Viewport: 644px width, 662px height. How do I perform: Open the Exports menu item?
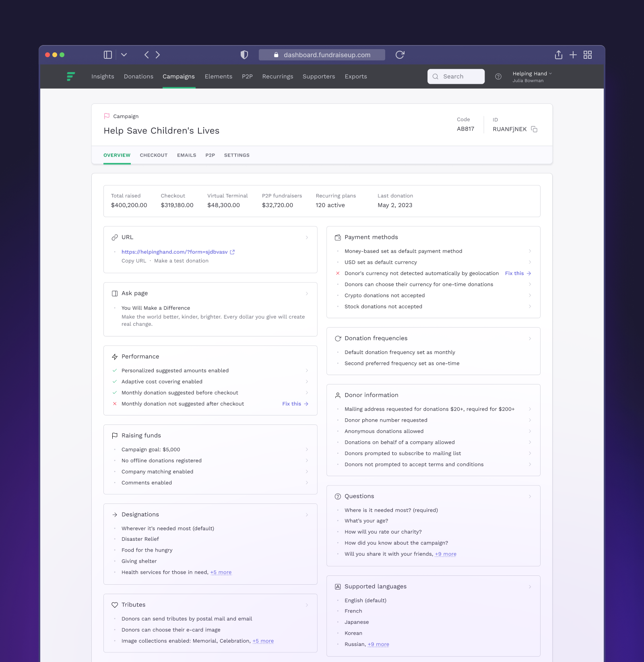tap(356, 77)
